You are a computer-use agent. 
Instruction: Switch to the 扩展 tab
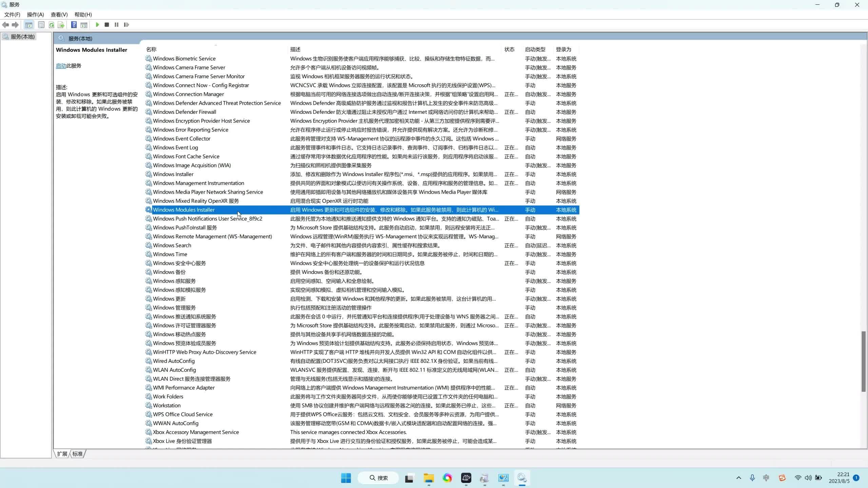pos(62,454)
